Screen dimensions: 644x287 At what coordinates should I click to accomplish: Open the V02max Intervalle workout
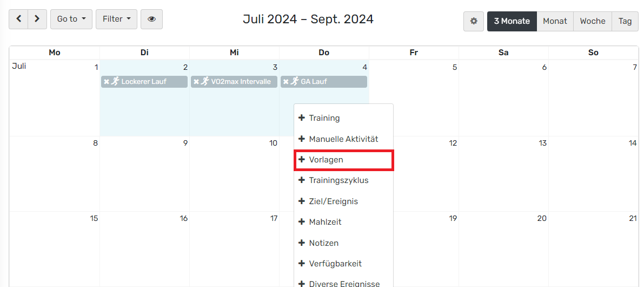click(240, 82)
